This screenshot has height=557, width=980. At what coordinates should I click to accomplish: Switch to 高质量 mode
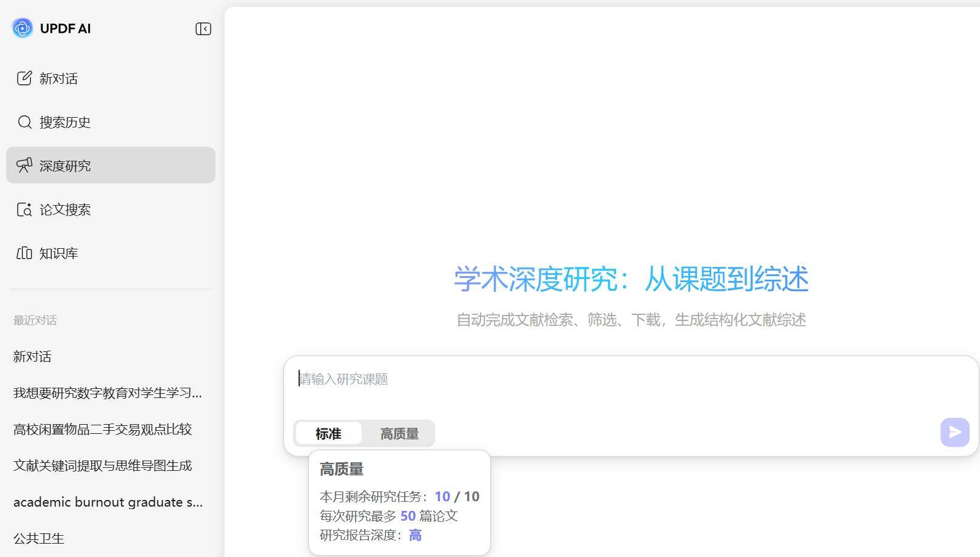(399, 434)
